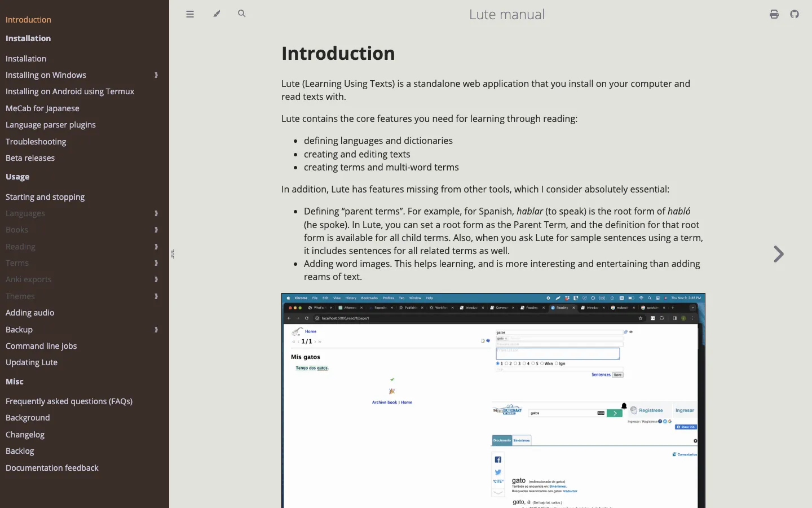The height and width of the screenshot is (508, 812).
Task: Expand the Reading section arrow
Action: coord(156,247)
